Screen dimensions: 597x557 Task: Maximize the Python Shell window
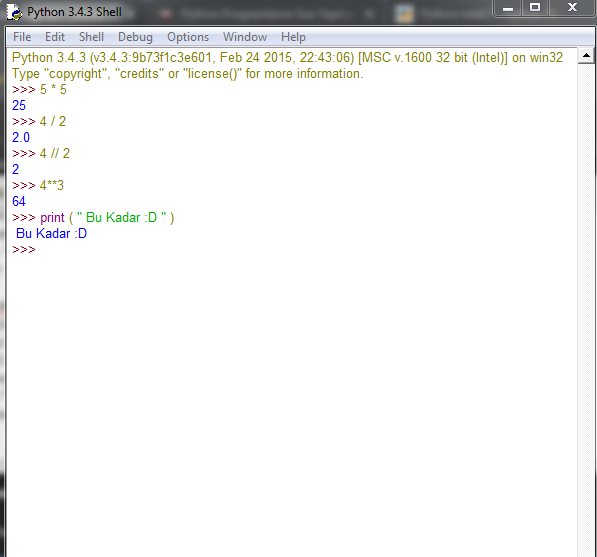(x=535, y=8)
